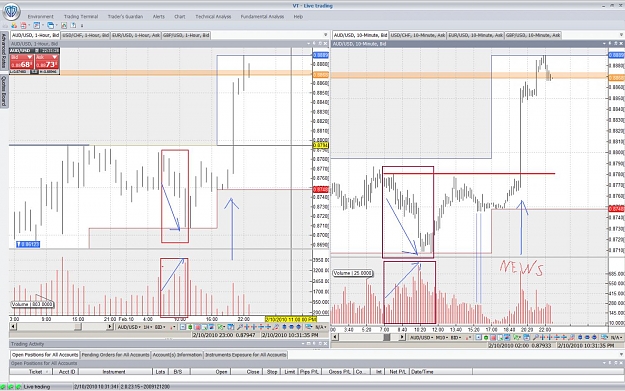The height and width of the screenshot is (391, 625).
Task: Click first magnifier icon in right chart toolbar
Action: [x=535, y=338]
